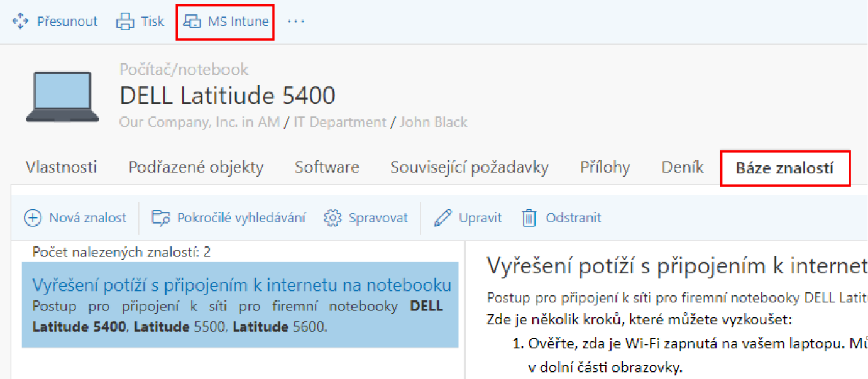Click the Spravovat gear icon

pyautogui.click(x=332, y=218)
